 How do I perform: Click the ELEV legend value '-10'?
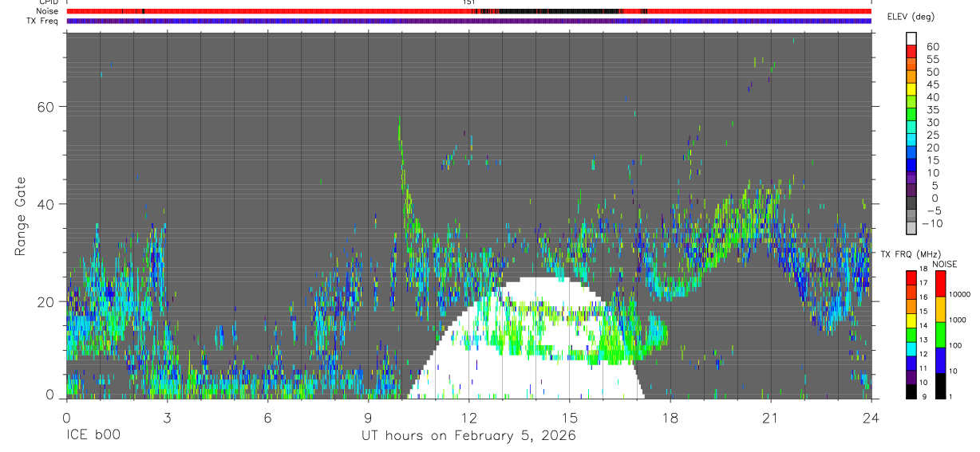(x=932, y=223)
